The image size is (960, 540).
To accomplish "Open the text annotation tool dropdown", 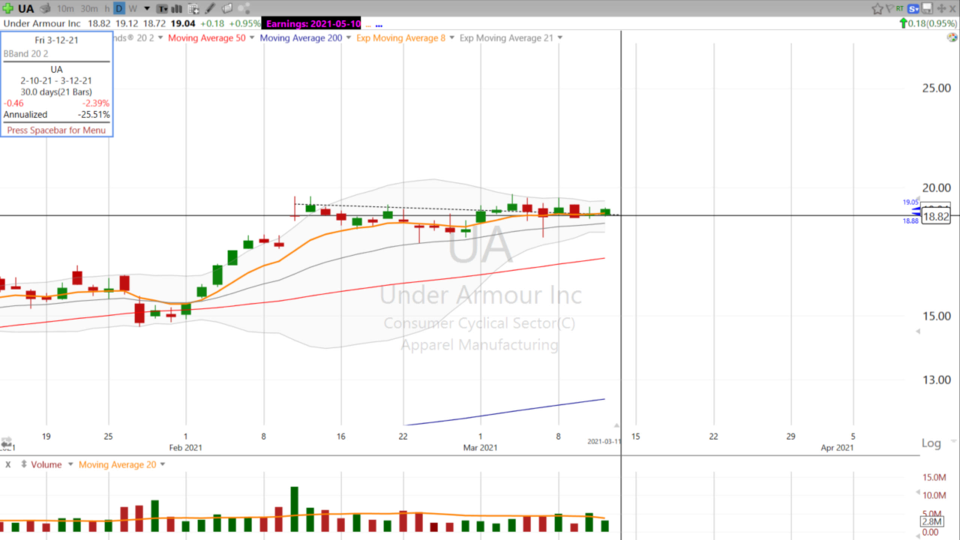I will (x=162, y=9).
